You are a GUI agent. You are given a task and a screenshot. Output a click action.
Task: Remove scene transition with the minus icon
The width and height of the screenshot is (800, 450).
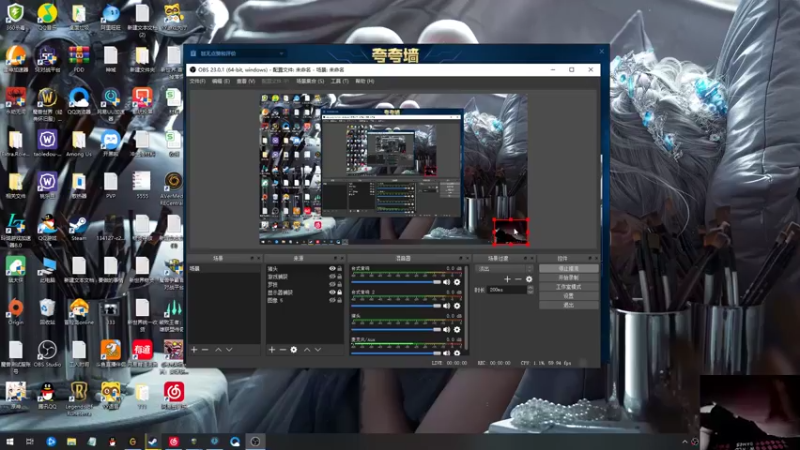click(518, 279)
